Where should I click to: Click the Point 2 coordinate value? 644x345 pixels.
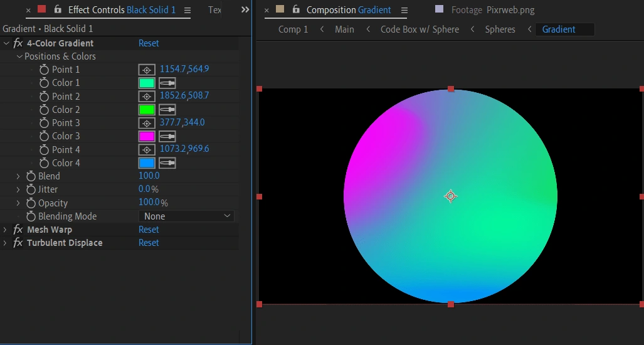coord(184,96)
